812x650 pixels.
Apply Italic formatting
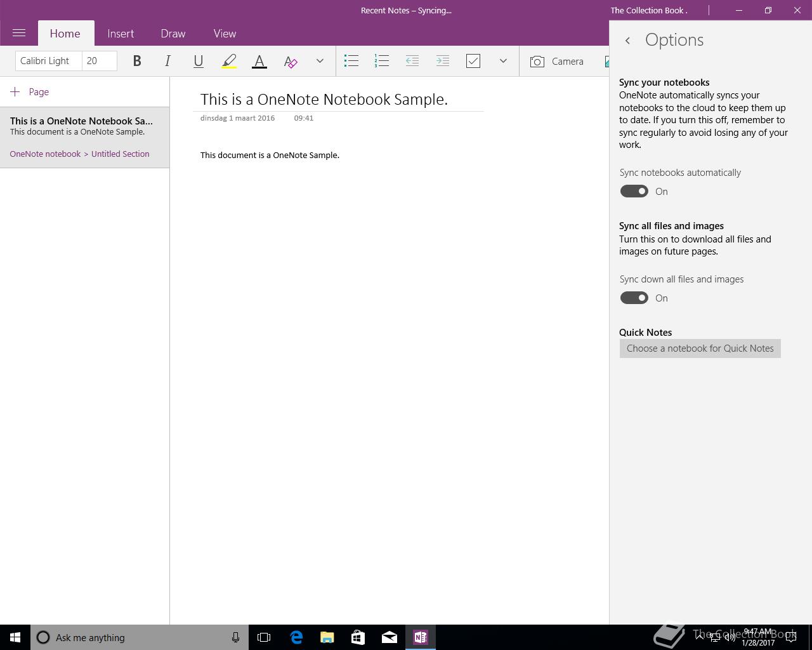coord(167,61)
